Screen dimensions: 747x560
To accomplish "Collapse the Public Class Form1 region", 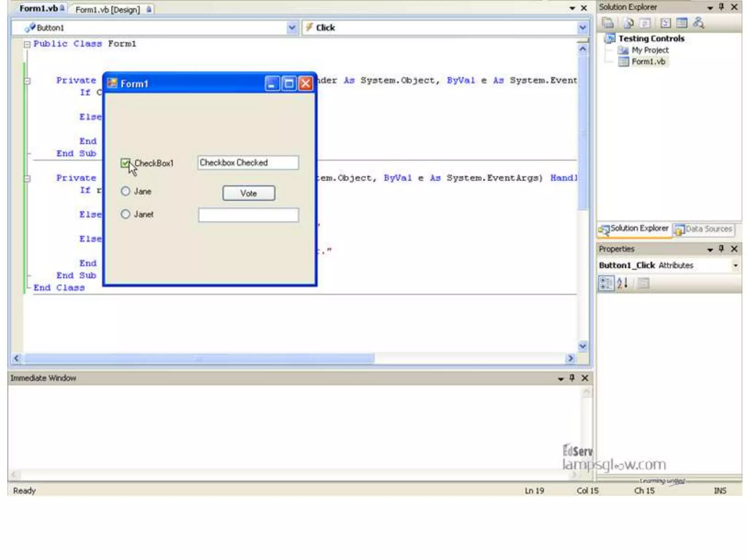I will (27, 44).
